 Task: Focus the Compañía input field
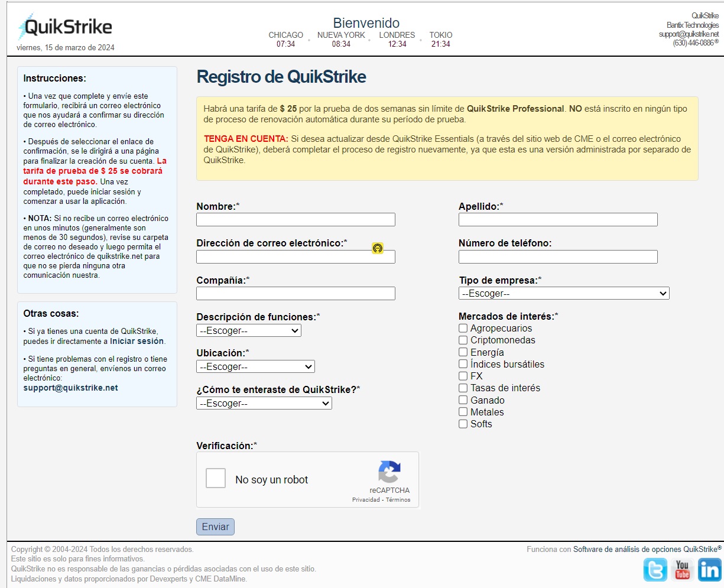pyautogui.click(x=296, y=293)
